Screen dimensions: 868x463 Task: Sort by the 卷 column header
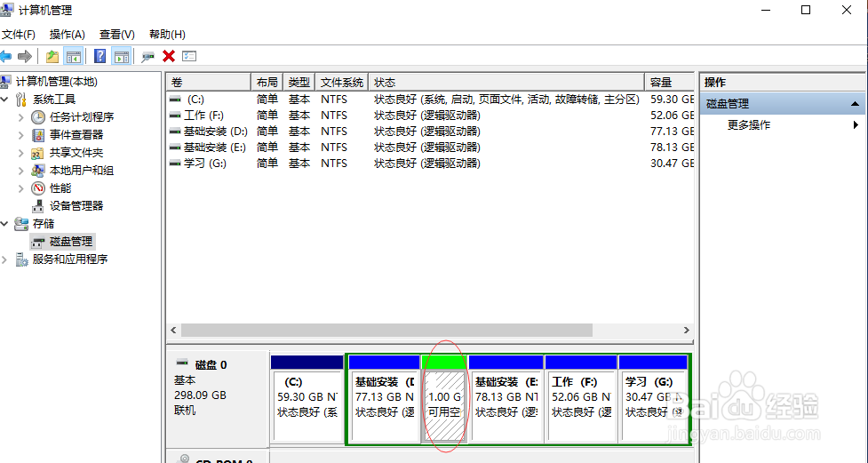[209, 82]
